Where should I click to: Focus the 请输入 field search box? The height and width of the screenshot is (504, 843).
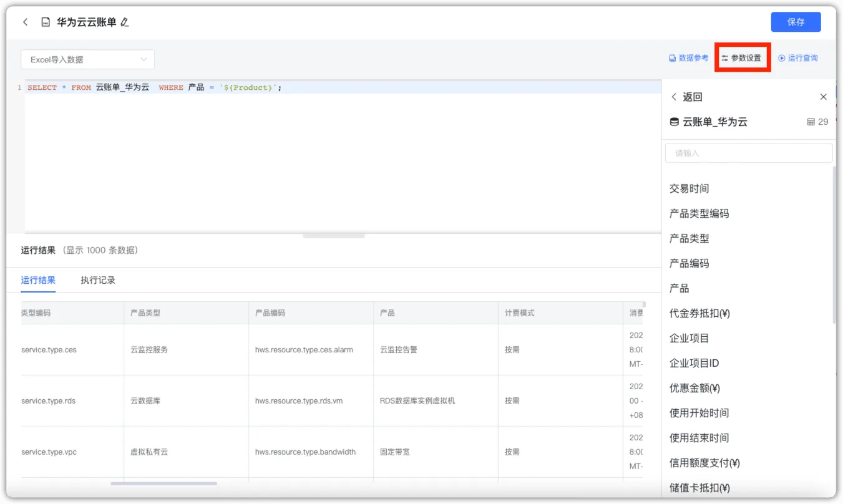click(x=749, y=153)
